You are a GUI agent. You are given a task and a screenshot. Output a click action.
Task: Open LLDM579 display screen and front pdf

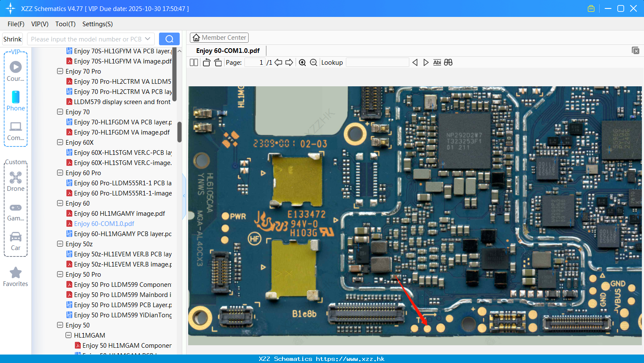[x=118, y=102]
